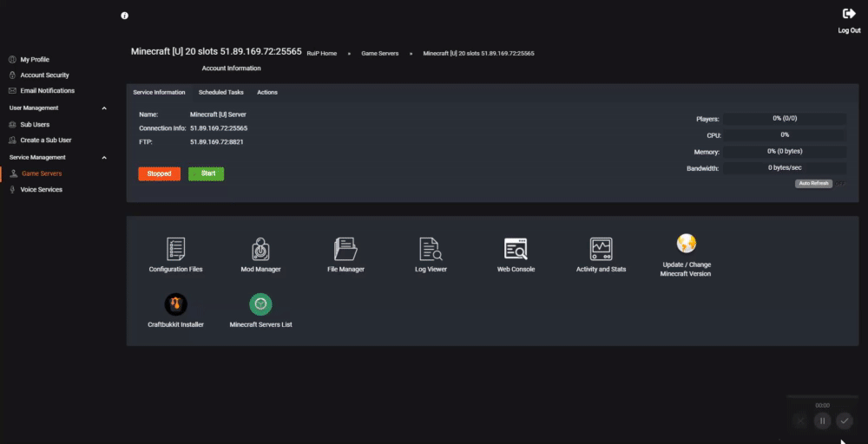Click the Players usage bar
Screen dimensions: 868x444
[785, 118]
